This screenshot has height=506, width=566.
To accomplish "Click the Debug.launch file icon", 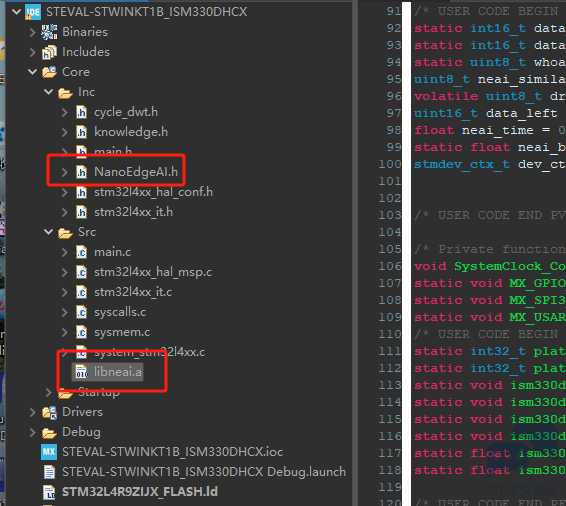I will pyautogui.click(x=49, y=472).
